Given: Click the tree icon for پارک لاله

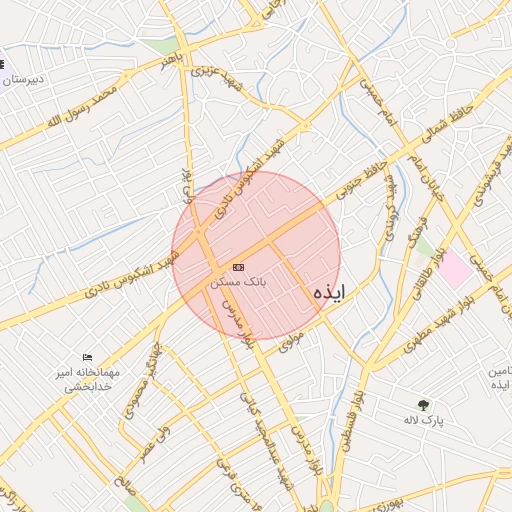Looking at the screenshot, I should pyautogui.click(x=423, y=405).
